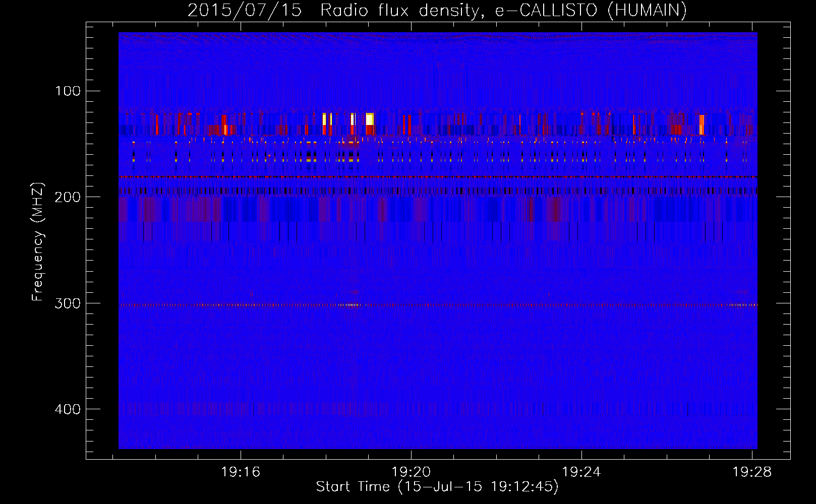The image size is (816, 504).
Task: Click the 400 frequency tick label
Action: [68, 409]
